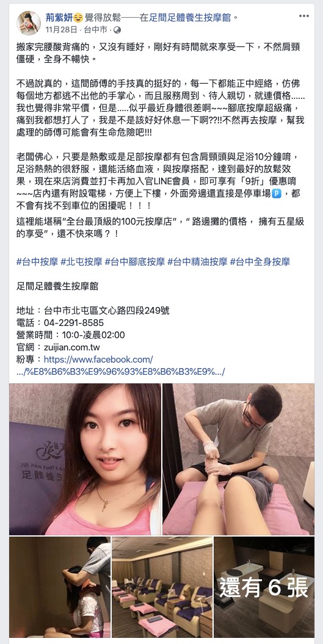Click the blue parking P emoji
Viewport: 323px width, 644px height.
[x=277, y=194]
